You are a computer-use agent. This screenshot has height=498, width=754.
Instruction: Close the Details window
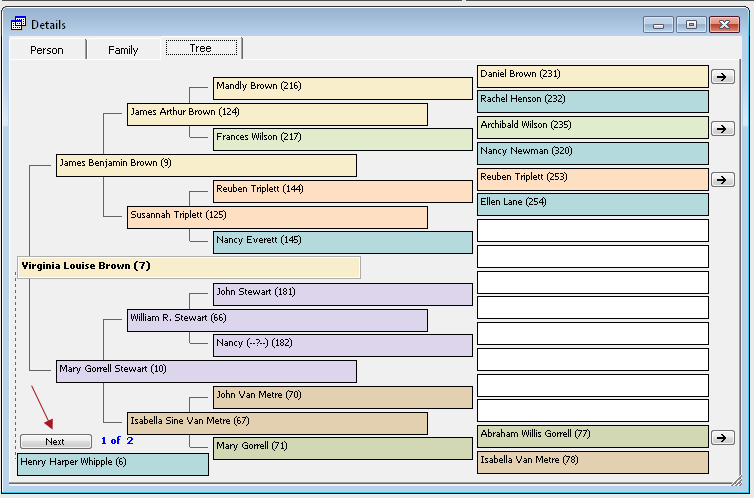pos(724,25)
